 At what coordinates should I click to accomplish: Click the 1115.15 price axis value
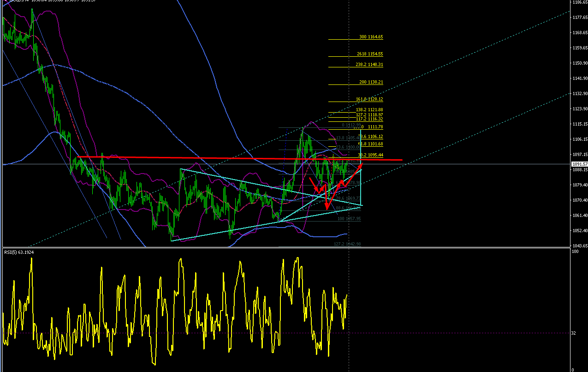[580, 124]
